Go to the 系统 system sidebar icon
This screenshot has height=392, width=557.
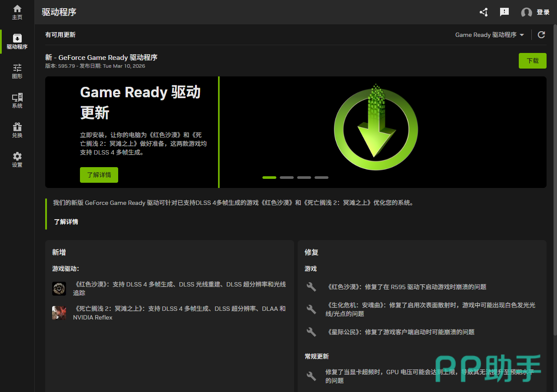(17, 101)
